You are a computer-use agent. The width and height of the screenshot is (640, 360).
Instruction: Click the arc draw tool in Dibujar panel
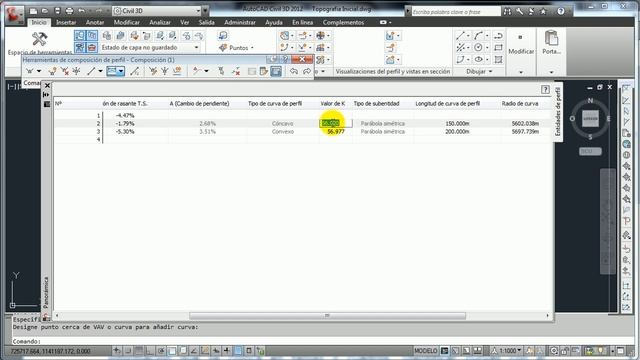tap(478, 36)
